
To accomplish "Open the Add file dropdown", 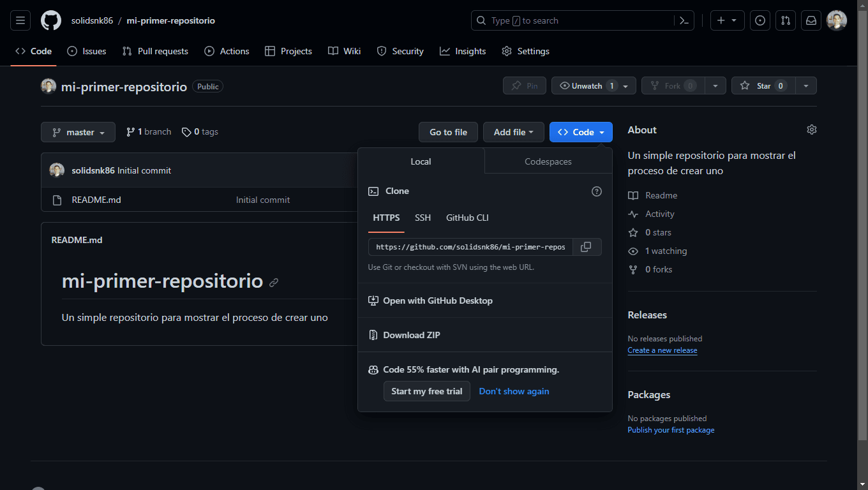I will pyautogui.click(x=513, y=132).
